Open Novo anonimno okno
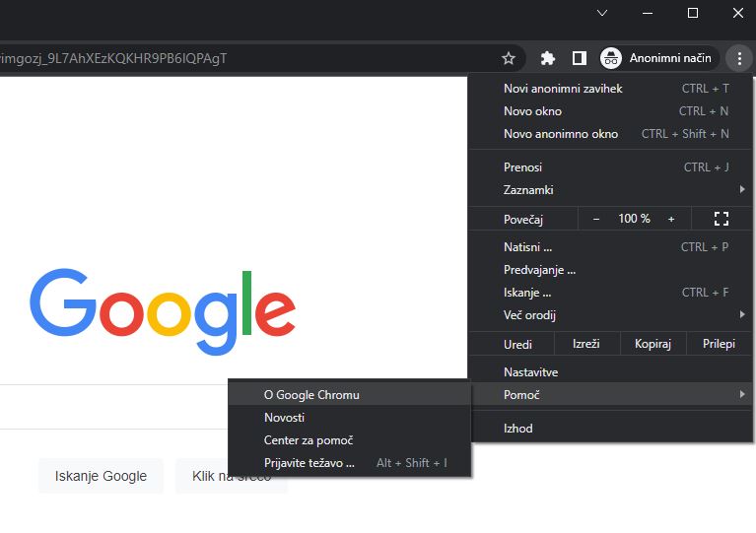Viewport: 756px width, 533px height. click(610, 134)
